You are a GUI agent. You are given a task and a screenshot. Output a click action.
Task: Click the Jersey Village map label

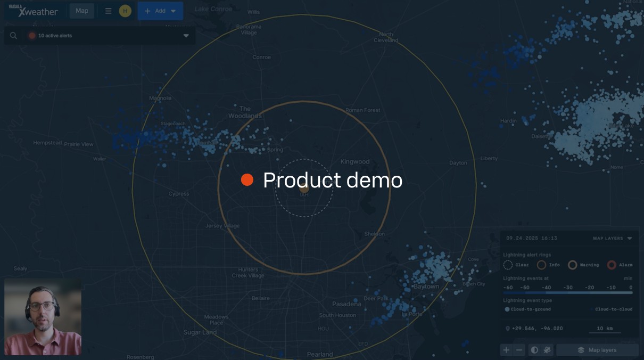pos(222,226)
